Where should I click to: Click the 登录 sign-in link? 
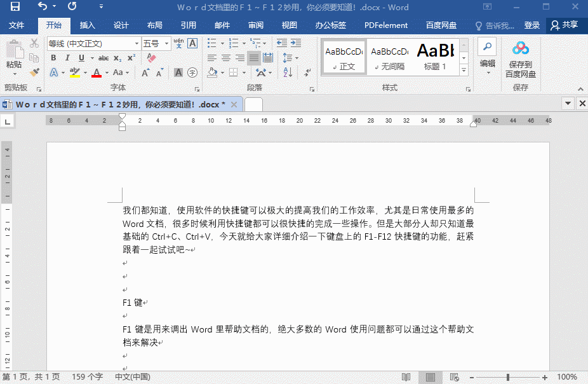pos(531,25)
